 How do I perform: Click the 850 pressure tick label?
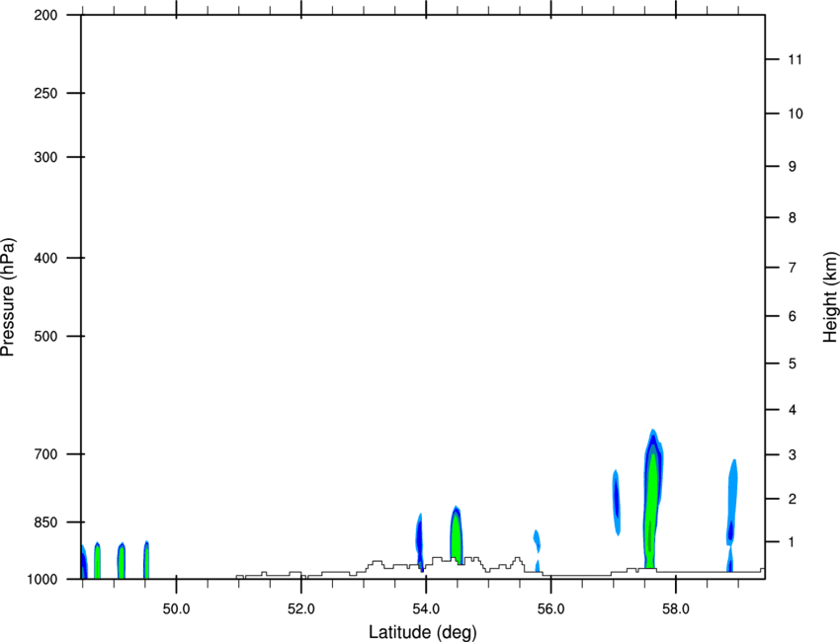46,522
